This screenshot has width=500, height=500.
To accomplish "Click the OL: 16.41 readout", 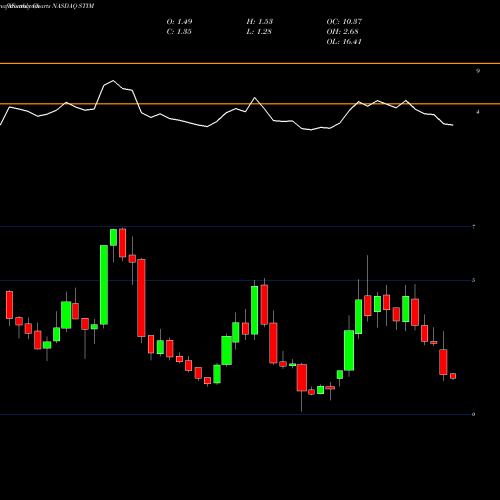I will (x=344, y=41).
